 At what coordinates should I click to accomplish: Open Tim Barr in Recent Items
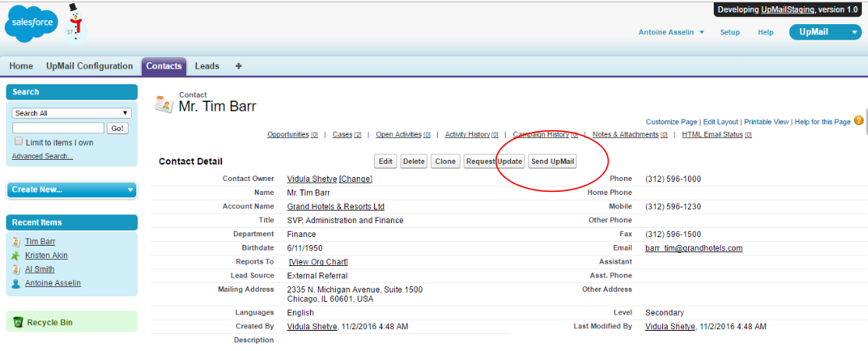40,242
